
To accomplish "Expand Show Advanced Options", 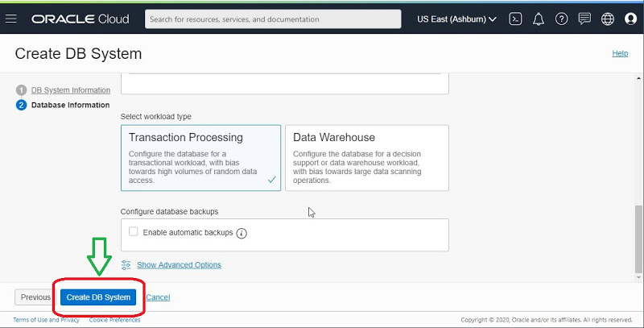I will [x=179, y=265].
